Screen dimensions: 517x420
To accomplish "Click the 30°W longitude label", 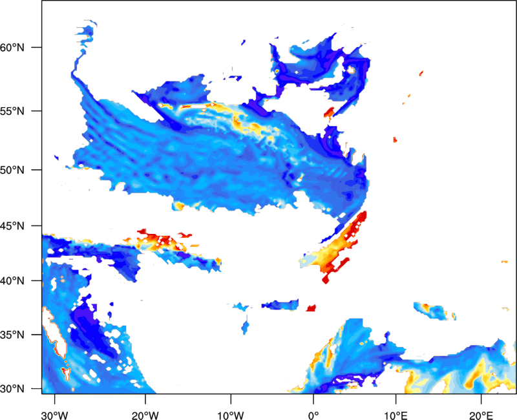I will coord(55,415).
